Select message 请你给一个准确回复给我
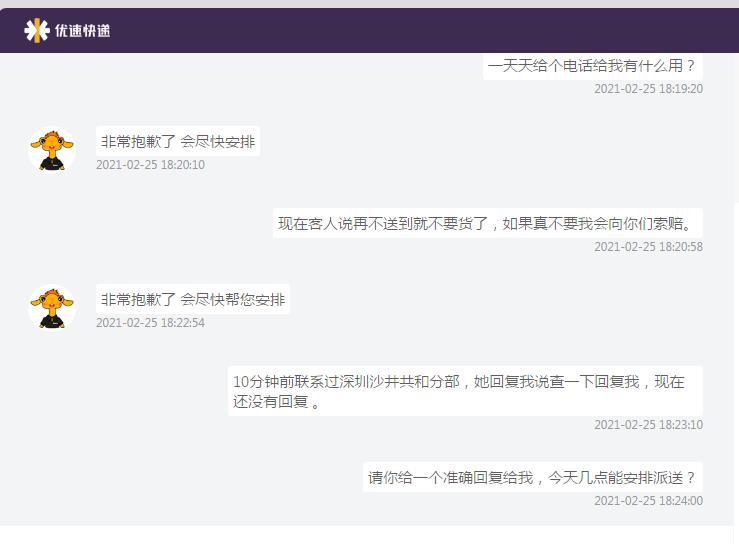Screen dimensions: 739x544 [533, 477]
